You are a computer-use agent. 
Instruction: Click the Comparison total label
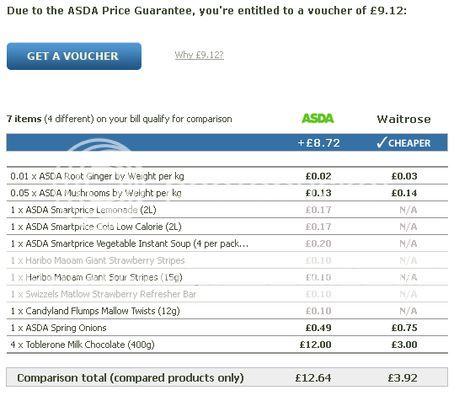[x=130, y=378]
